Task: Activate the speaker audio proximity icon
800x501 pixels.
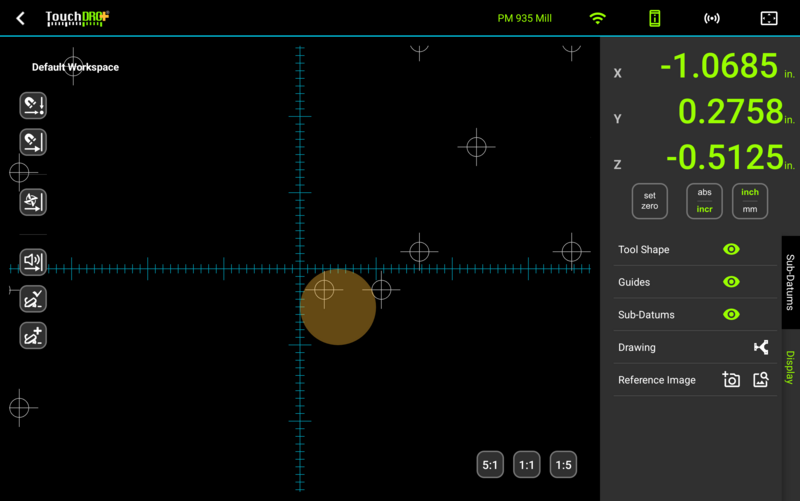Action: (x=33, y=262)
